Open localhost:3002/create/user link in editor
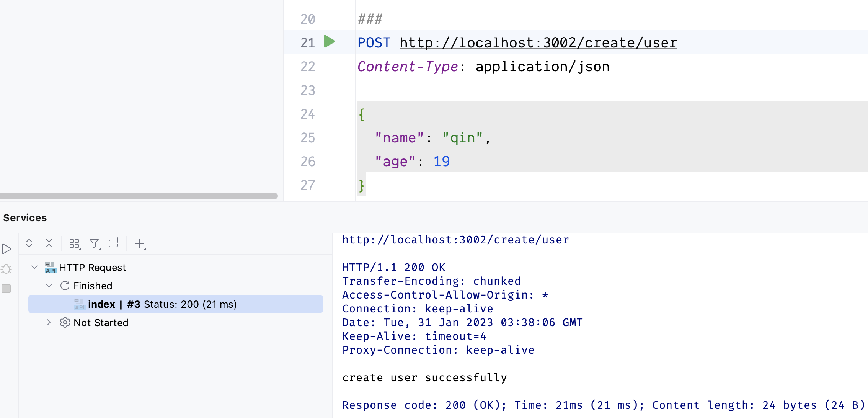The height and width of the screenshot is (418, 868). [538, 43]
